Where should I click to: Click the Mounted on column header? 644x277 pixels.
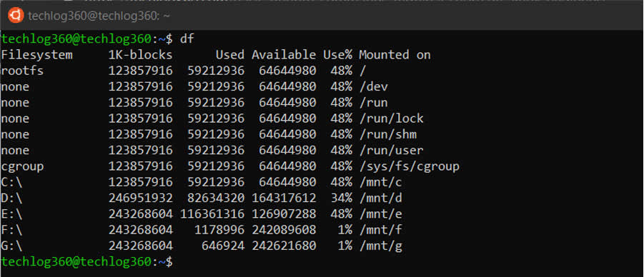395,55
